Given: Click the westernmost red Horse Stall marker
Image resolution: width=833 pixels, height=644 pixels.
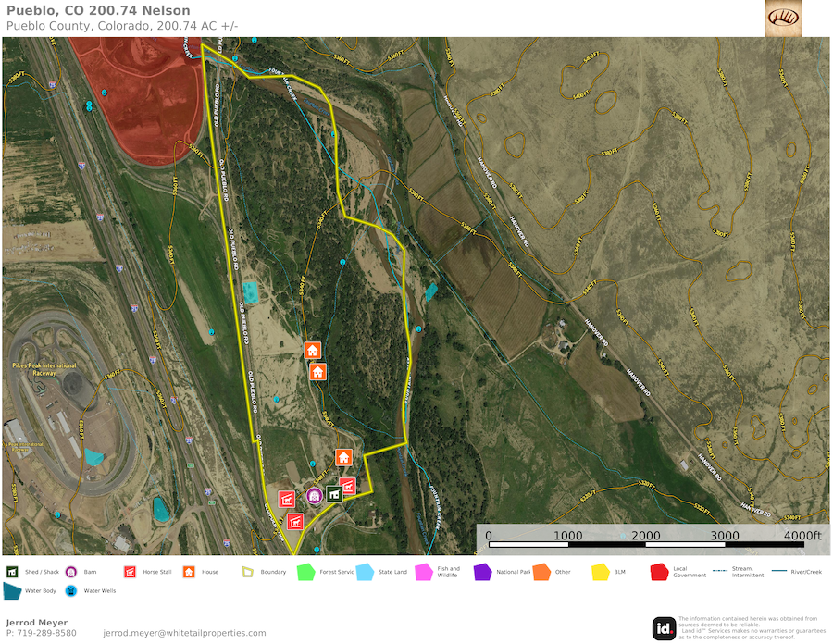Looking at the screenshot, I should click(287, 500).
